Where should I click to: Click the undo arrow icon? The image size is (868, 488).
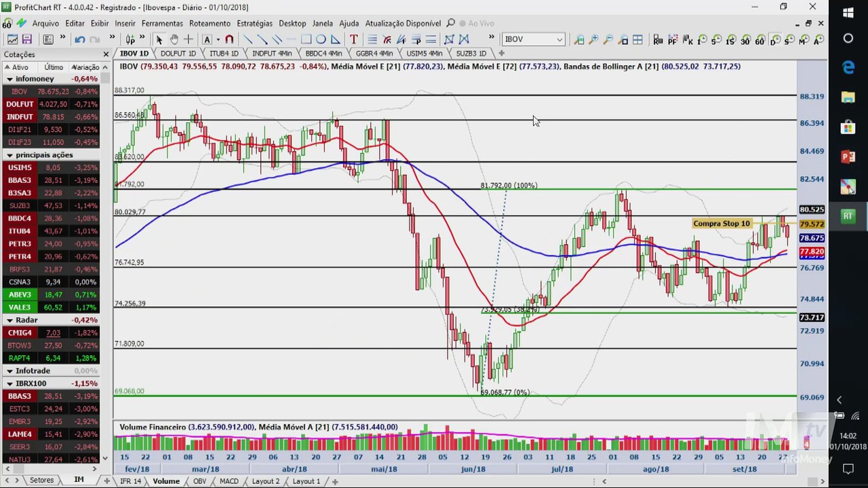(79, 39)
